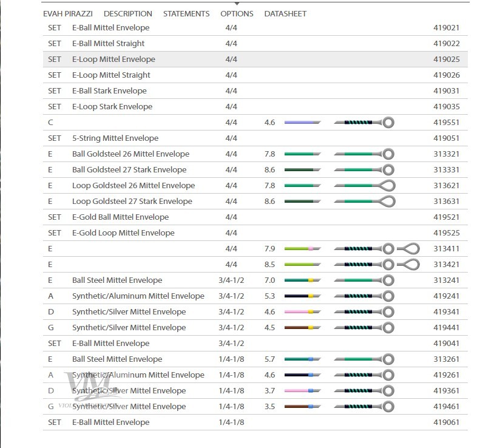The image size is (497, 448).
Task: Click article number 313411
Action: pyautogui.click(x=446, y=249)
